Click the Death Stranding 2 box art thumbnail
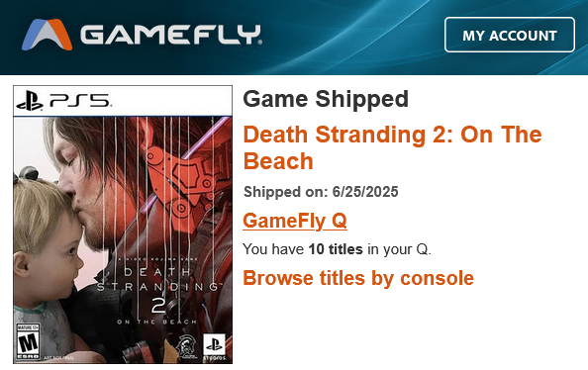 click(x=123, y=225)
